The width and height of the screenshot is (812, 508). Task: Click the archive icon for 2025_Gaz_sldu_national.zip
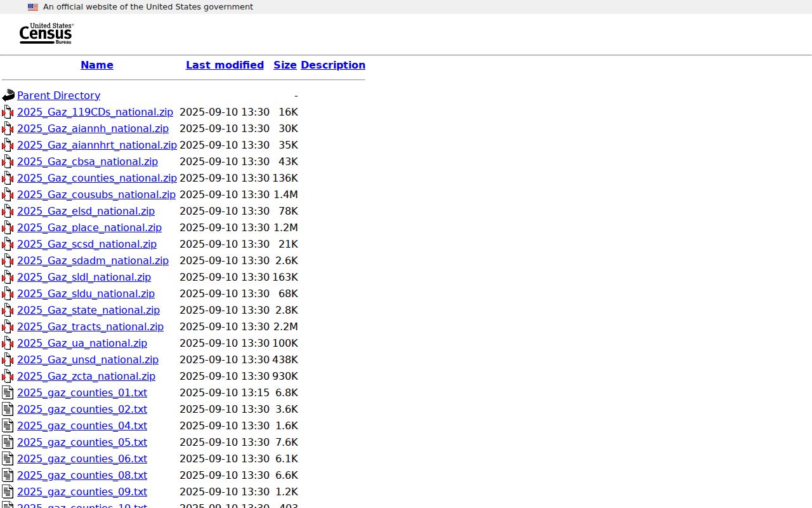pos(8,293)
